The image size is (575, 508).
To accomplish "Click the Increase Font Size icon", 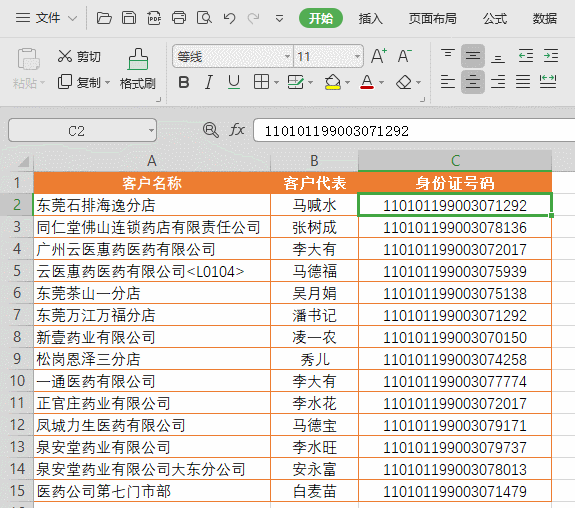I will (x=379, y=56).
